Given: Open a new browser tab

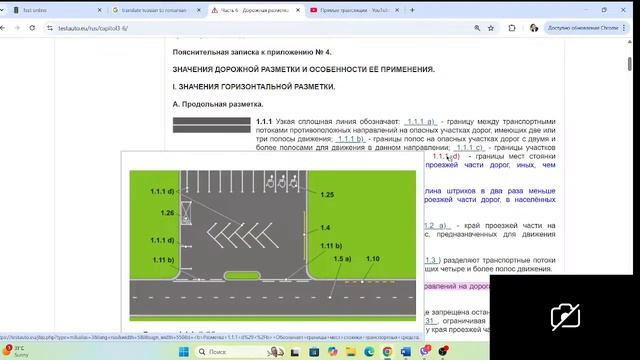Looking at the screenshot, I should tap(412, 10).
